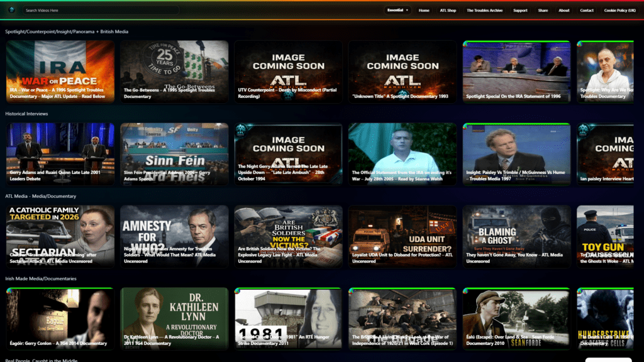The image size is (644, 362).
Task: Open The Troubles Archive menu item
Action: 486,11
